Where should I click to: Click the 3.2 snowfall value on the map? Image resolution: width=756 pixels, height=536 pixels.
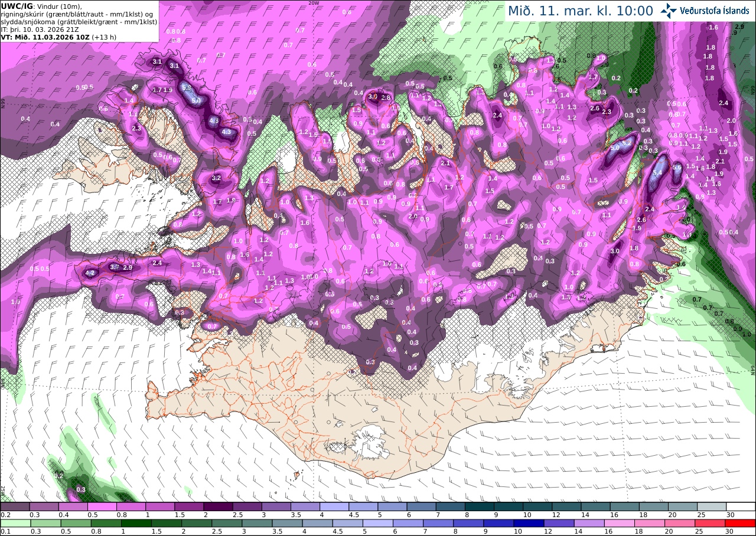tap(216, 178)
